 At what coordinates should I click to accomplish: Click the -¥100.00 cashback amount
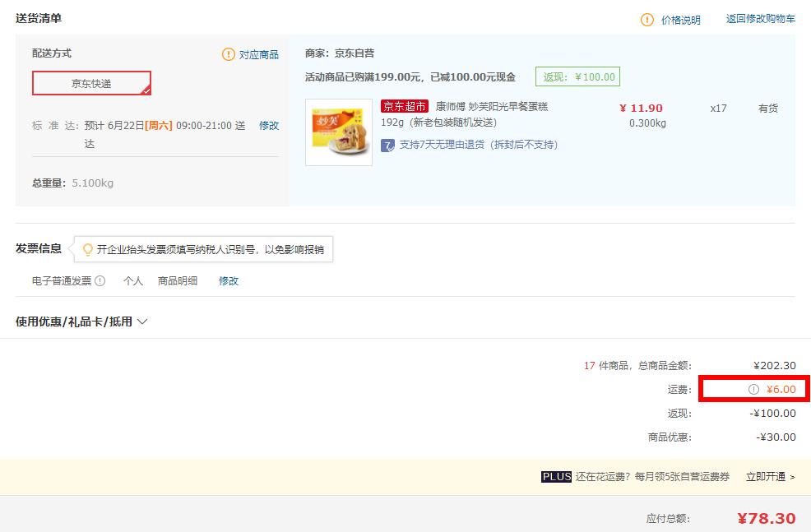point(772,413)
